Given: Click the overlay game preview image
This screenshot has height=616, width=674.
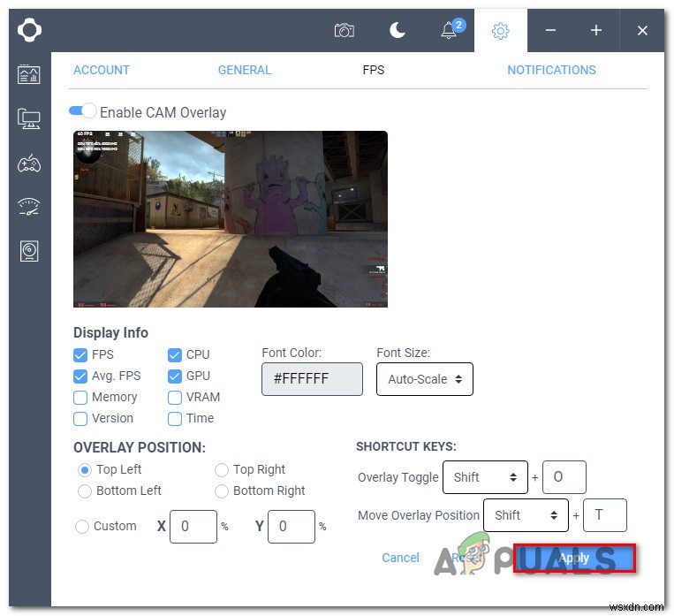Looking at the screenshot, I should point(231,219).
